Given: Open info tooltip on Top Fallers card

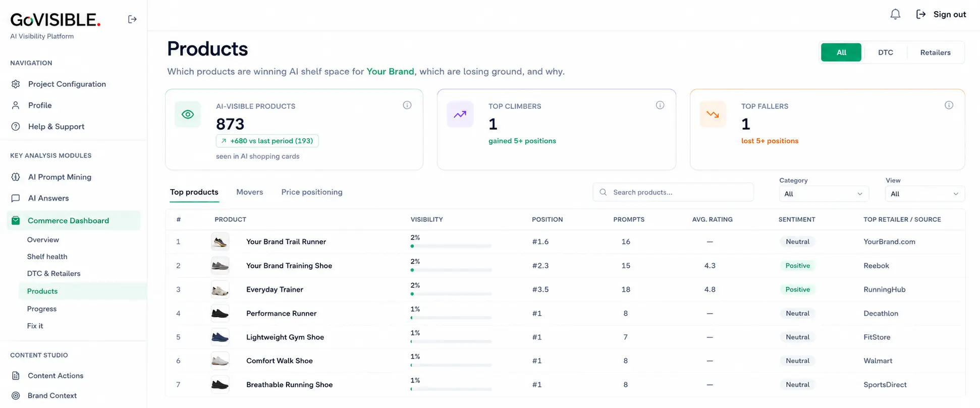Looking at the screenshot, I should tap(949, 105).
